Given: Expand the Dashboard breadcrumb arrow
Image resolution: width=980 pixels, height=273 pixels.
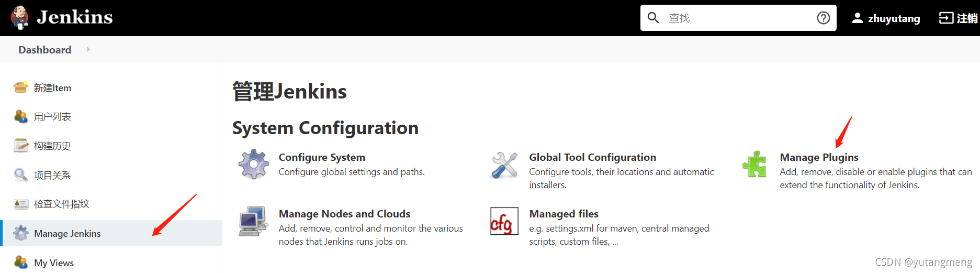Looking at the screenshot, I should (x=88, y=49).
